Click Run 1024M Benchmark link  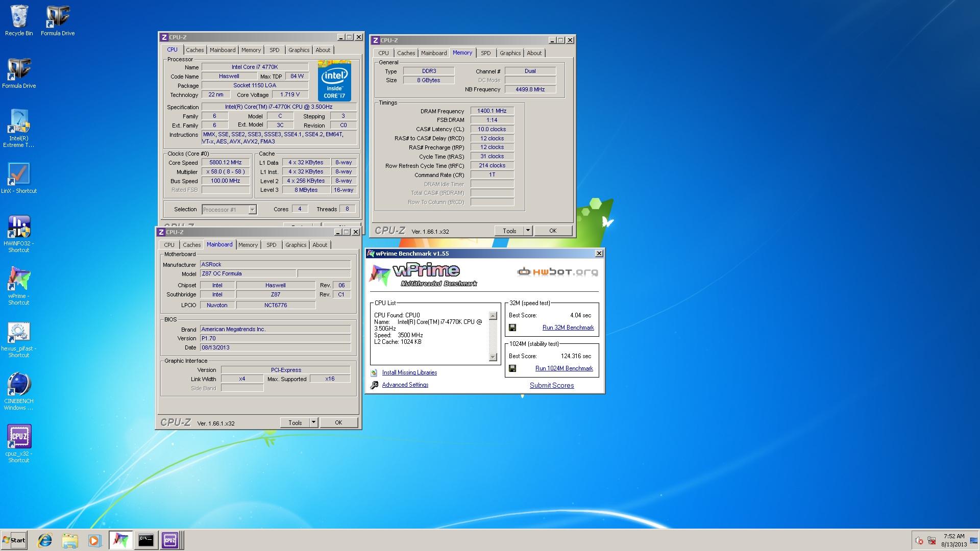pyautogui.click(x=564, y=368)
